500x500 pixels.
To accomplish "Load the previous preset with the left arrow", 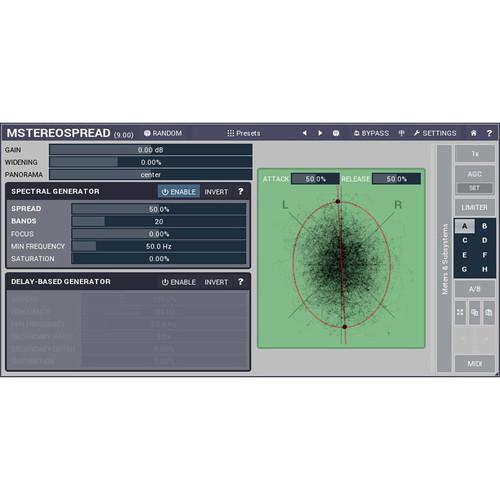I will point(304,133).
